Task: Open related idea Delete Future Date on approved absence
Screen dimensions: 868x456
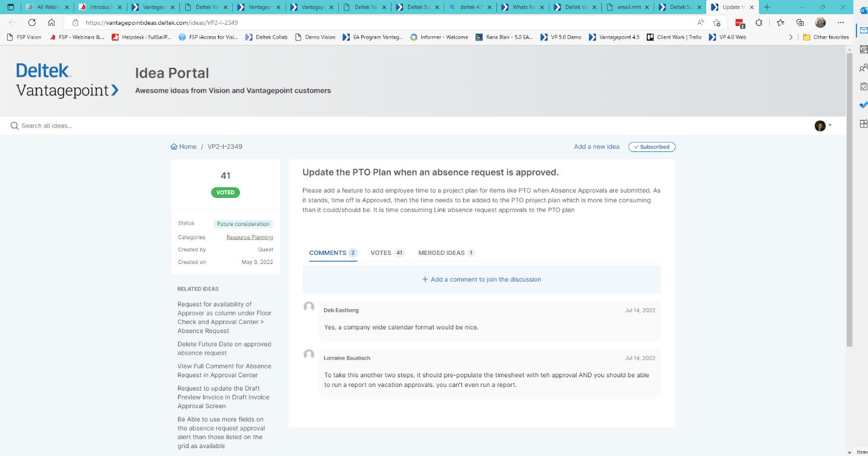Action: point(224,348)
